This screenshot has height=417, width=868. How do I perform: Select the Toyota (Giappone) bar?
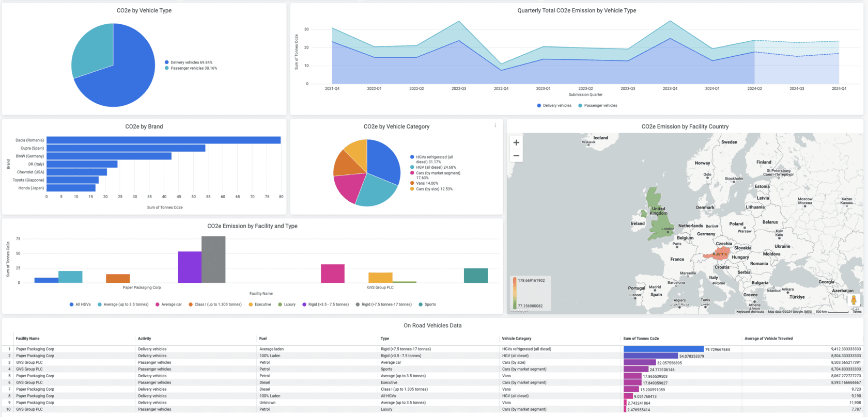coord(73,180)
